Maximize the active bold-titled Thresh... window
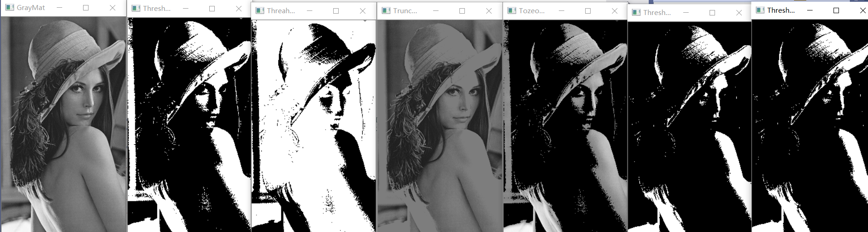The width and height of the screenshot is (868, 232). pyautogui.click(x=836, y=10)
